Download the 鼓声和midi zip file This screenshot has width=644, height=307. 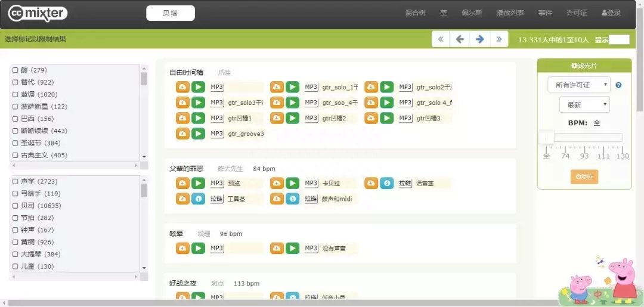[277, 199]
